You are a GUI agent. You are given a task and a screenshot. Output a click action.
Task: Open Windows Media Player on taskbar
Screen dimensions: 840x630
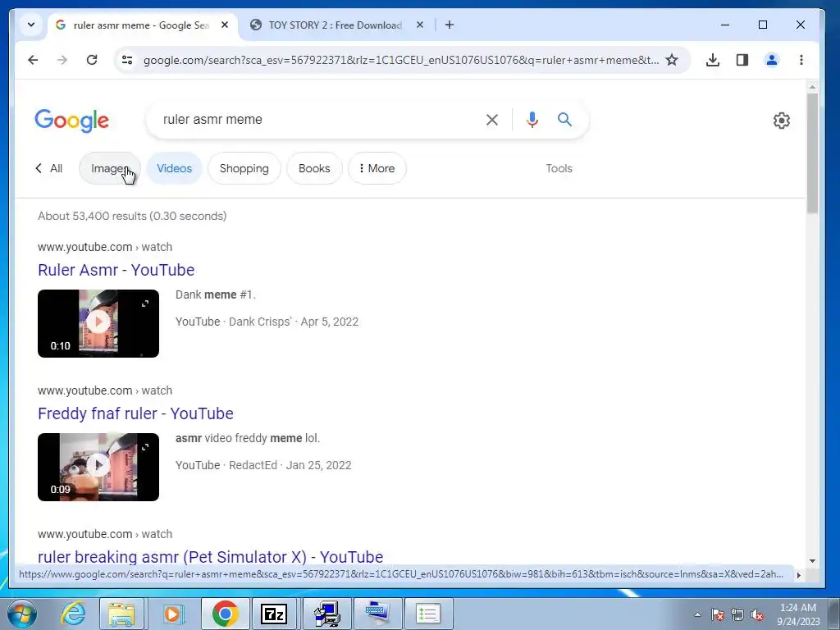[x=172, y=614]
